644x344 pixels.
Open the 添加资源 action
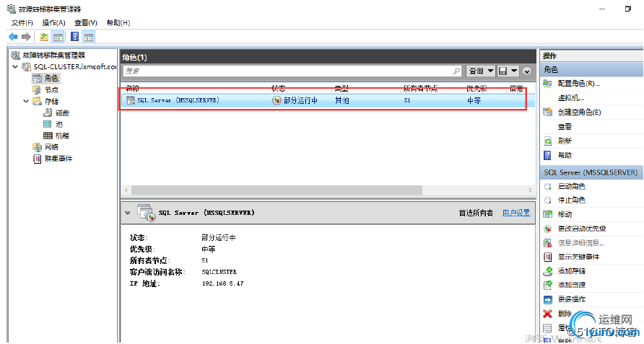point(571,285)
